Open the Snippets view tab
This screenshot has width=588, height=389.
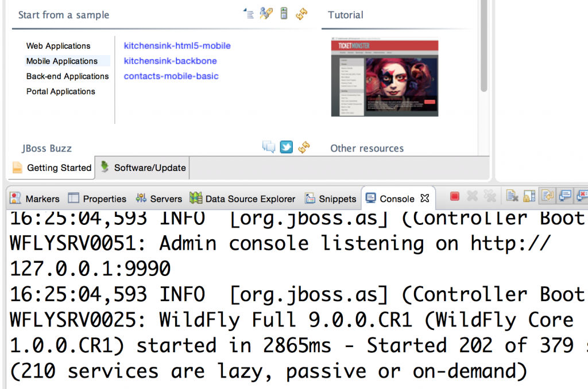tap(331, 199)
